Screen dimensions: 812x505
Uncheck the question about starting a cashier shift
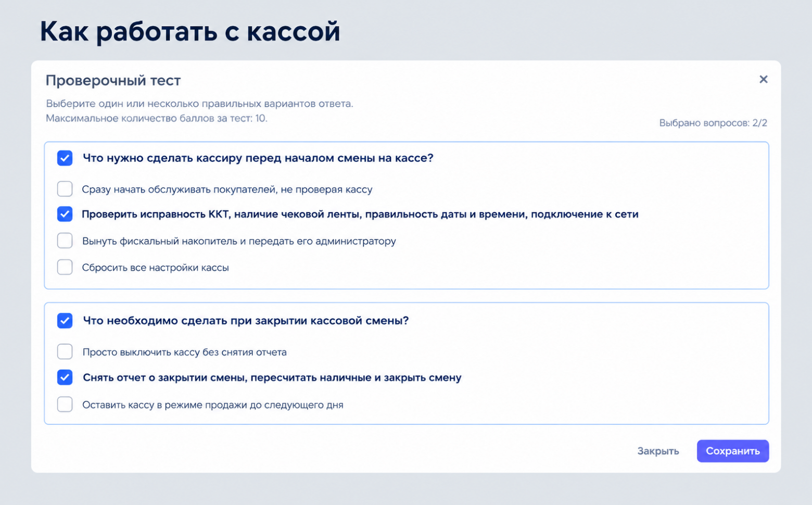coord(65,158)
